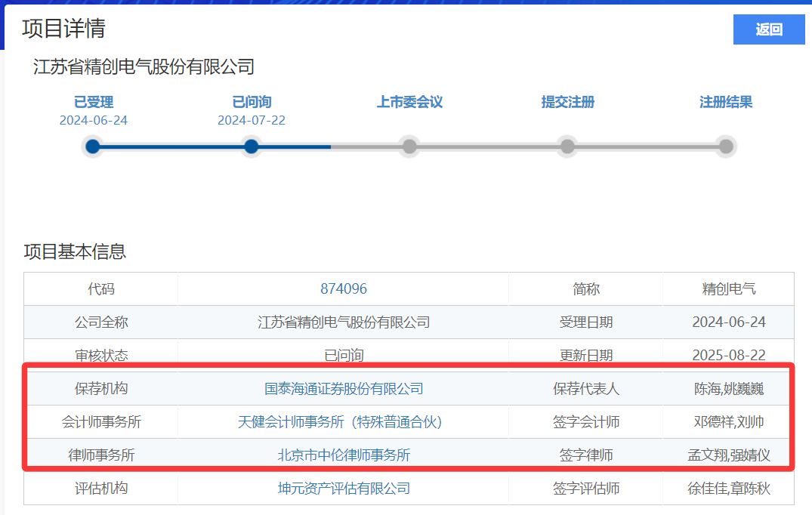Select the 上市委会议 stage label
Screen dimensions: 812x515
409,102
